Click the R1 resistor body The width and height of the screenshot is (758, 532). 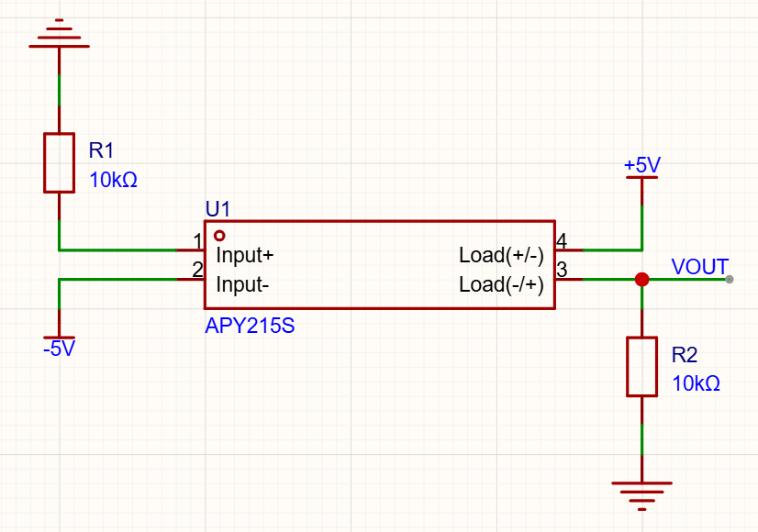[60, 162]
